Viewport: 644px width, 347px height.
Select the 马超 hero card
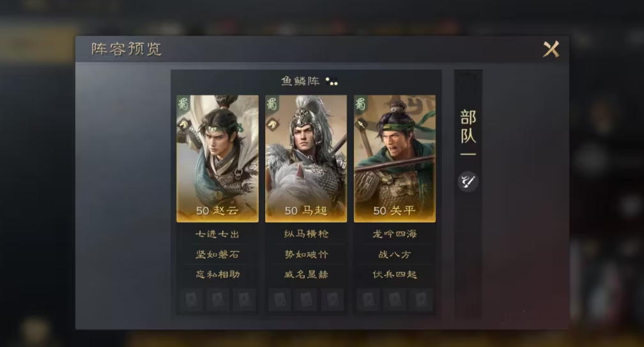pos(306,158)
